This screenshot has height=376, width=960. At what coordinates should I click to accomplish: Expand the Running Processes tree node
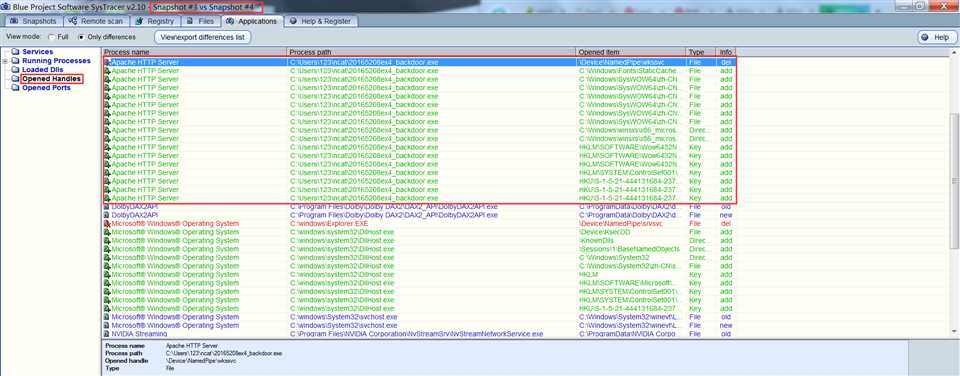click(x=5, y=61)
